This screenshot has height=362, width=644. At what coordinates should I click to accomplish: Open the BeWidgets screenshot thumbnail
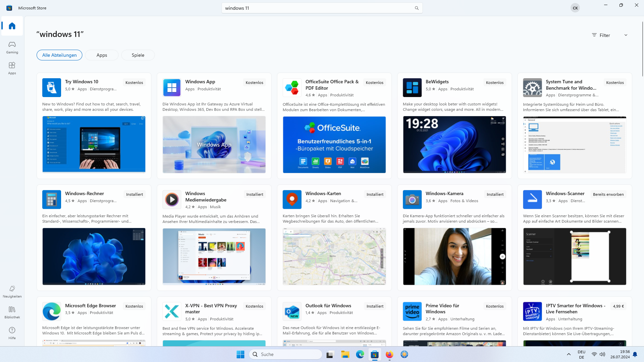(454, 145)
